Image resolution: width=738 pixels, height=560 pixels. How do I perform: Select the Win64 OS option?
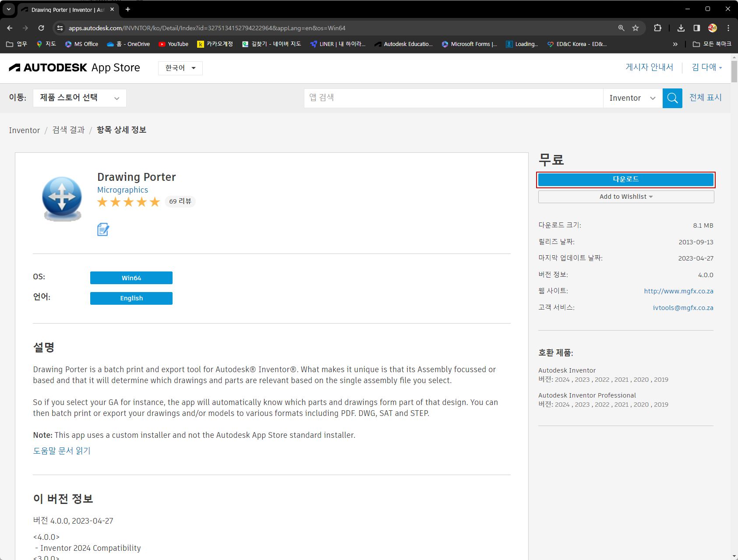click(x=131, y=278)
